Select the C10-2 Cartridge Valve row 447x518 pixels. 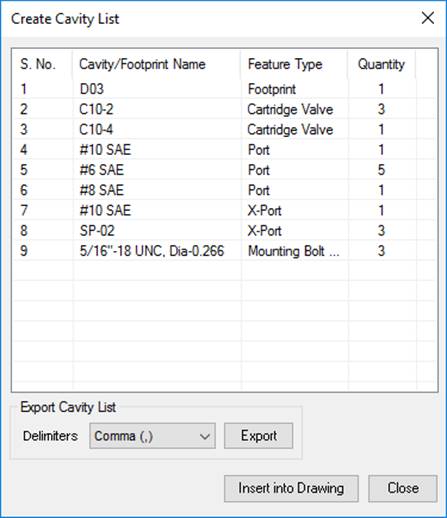224,109
